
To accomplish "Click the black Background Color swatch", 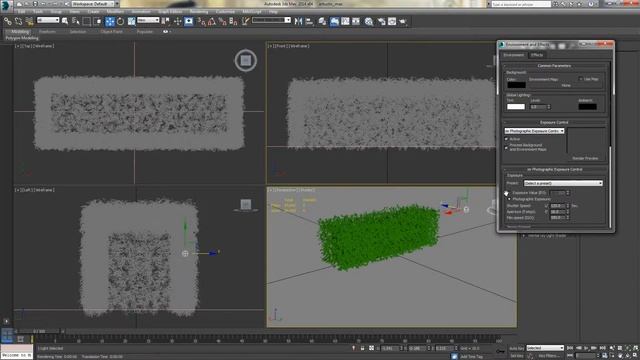I will click(516, 85).
